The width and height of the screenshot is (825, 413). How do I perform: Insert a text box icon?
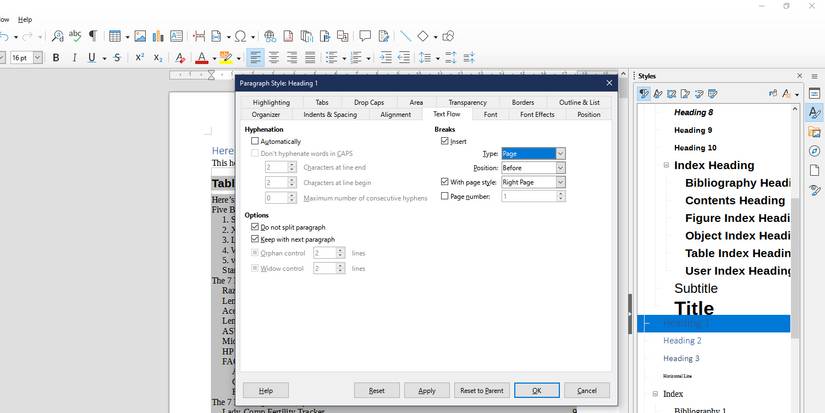click(x=176, y=36)
